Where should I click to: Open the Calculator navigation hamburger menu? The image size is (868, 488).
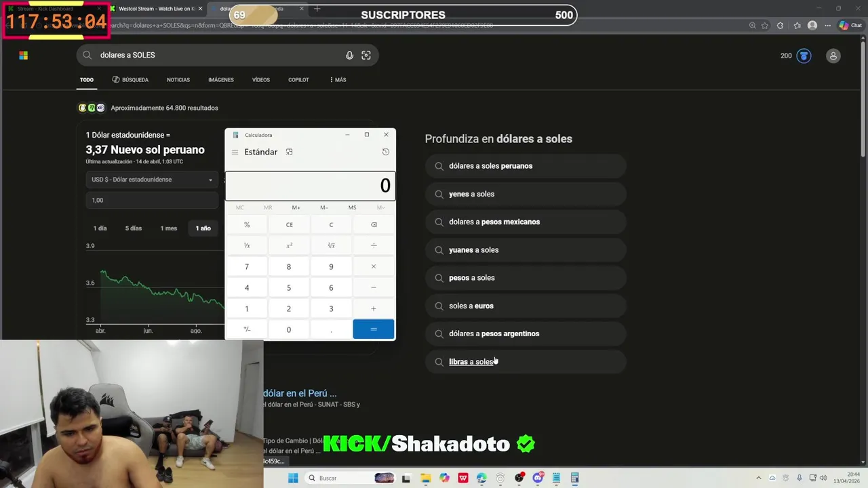pos(235,152)
